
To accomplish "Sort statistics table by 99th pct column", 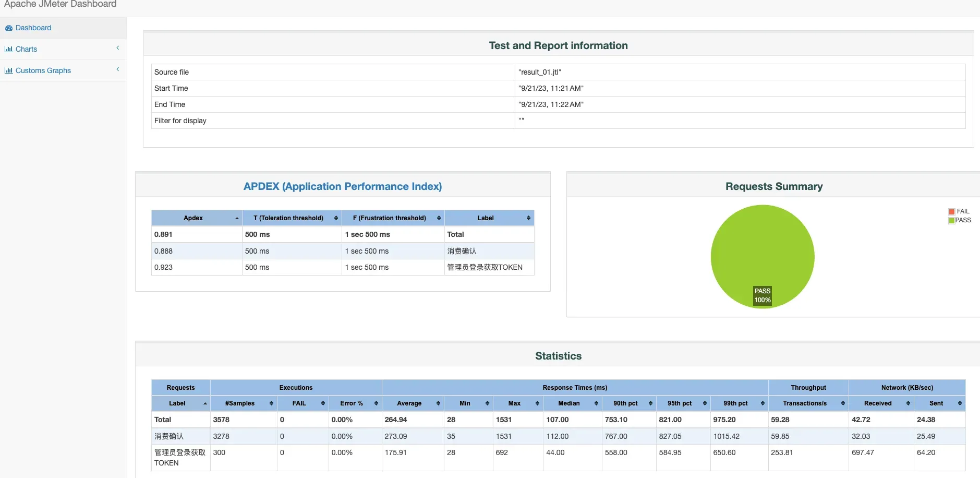I will point(735,403).
